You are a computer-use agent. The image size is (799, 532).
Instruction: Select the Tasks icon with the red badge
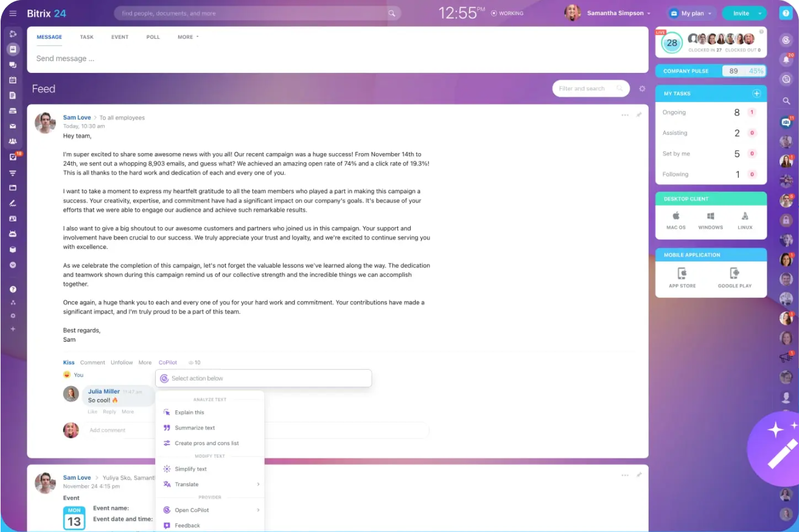tap(13, 157)
